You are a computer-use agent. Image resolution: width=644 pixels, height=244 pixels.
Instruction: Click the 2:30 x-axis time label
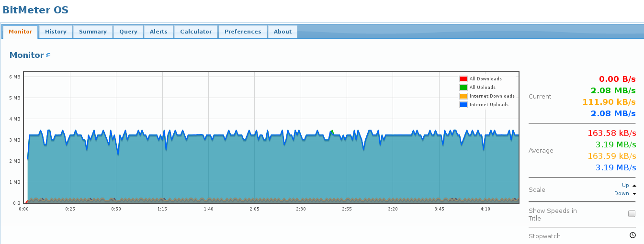[301, 209]
